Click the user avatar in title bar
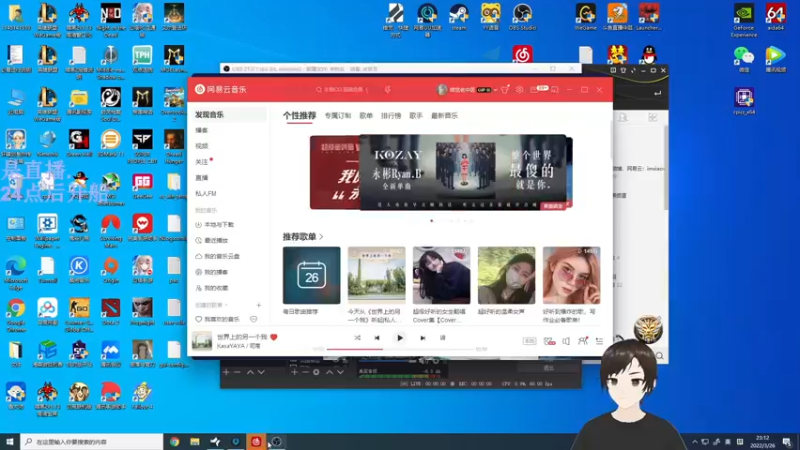800x450 pixels. (442, 90)
